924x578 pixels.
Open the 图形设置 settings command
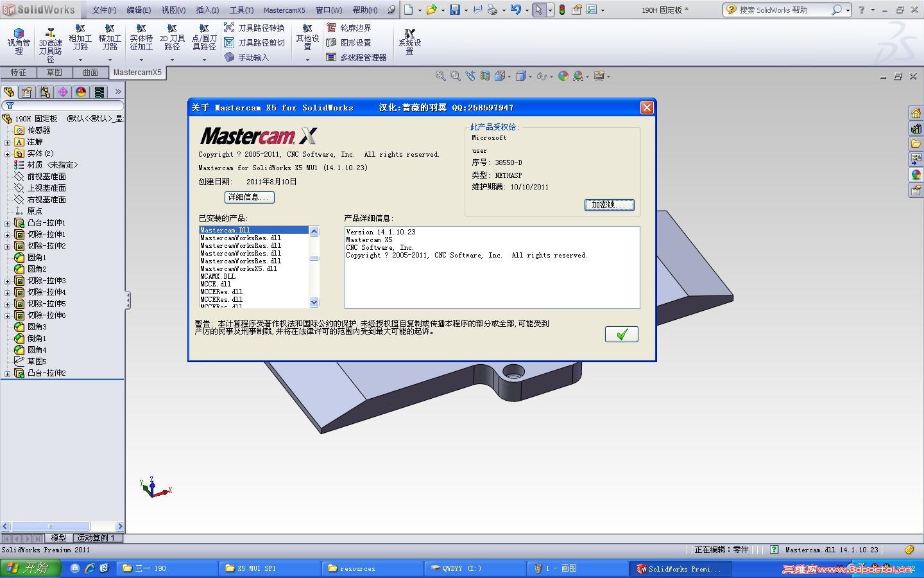(349, 42)
